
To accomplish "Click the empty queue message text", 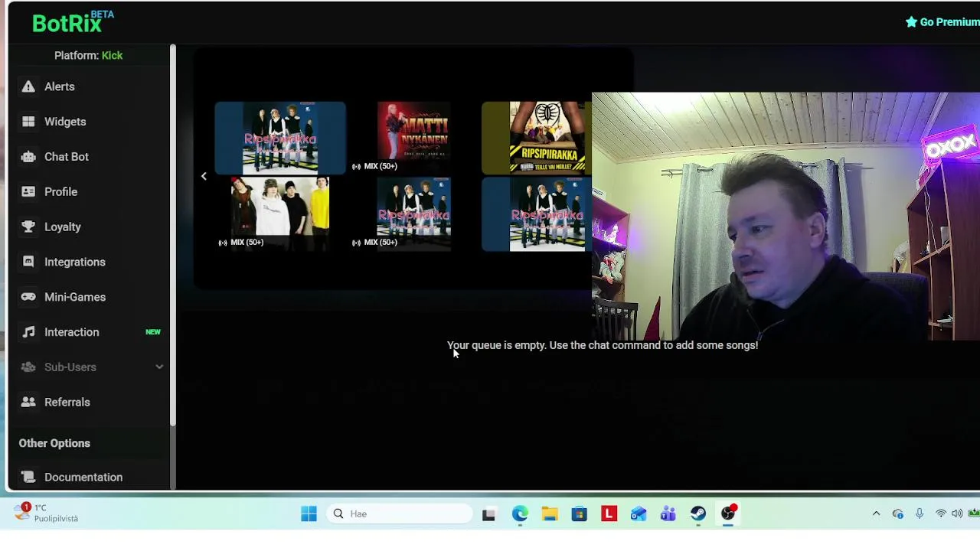I will point(603,345).
